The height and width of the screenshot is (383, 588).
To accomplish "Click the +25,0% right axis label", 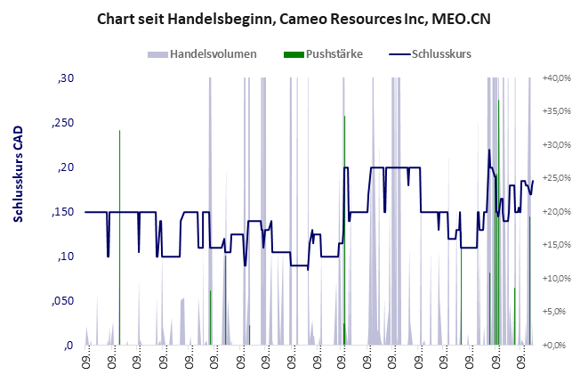I will point(558,178).
